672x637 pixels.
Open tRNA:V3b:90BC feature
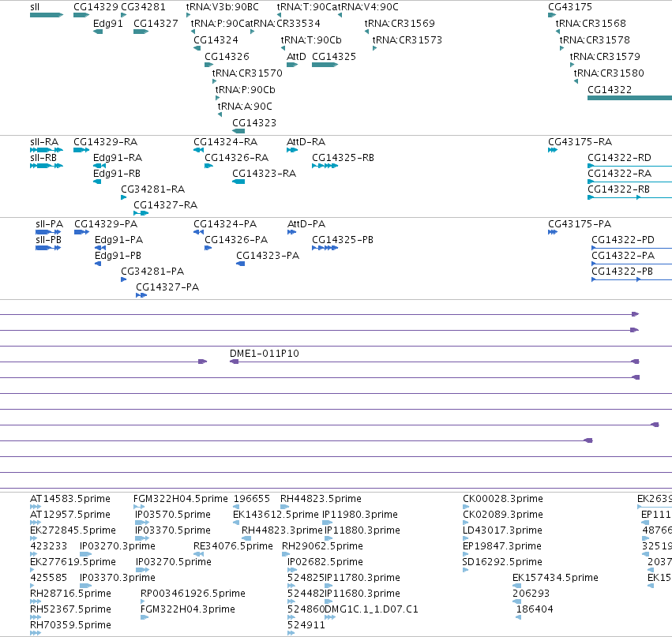point(188,15)
